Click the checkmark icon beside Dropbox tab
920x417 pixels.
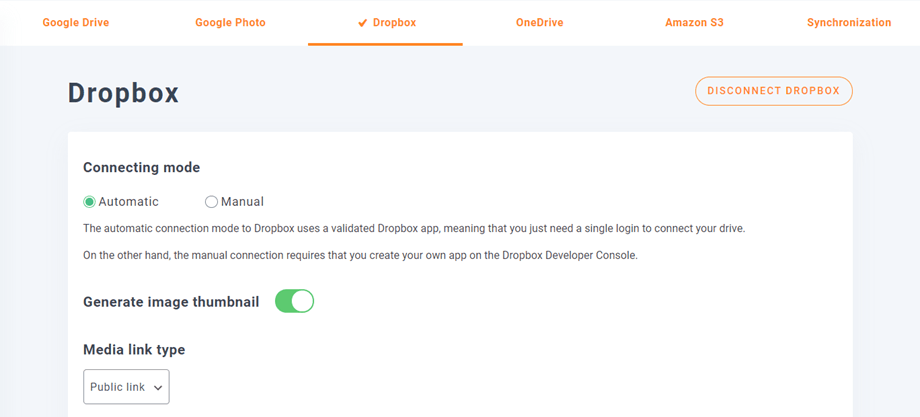pos(362,23)
